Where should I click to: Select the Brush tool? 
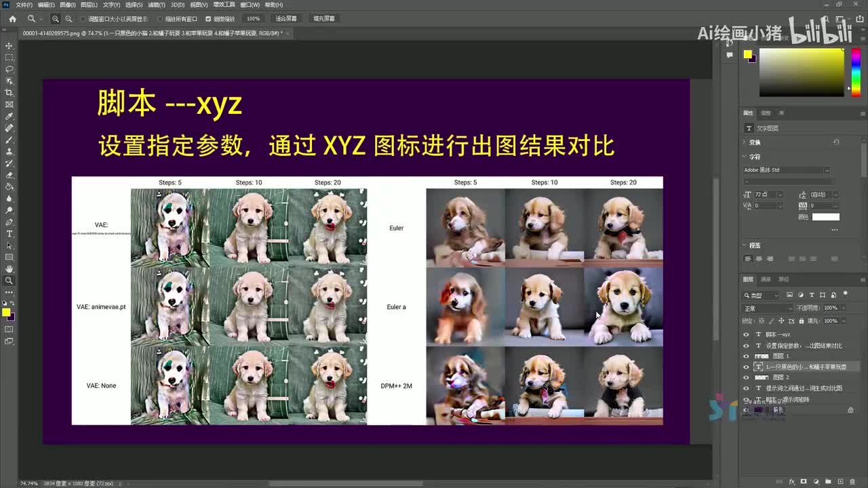tap(9, 140)
